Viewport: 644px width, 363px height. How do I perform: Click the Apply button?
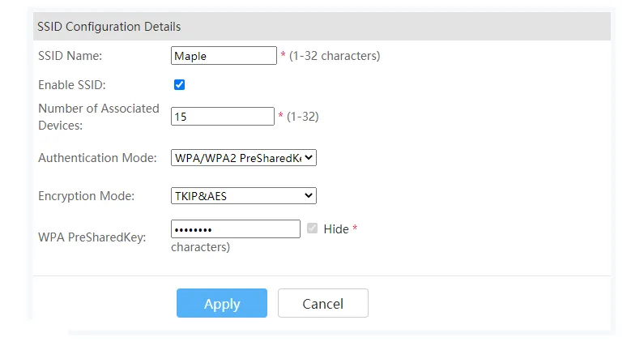pos(222,303)
